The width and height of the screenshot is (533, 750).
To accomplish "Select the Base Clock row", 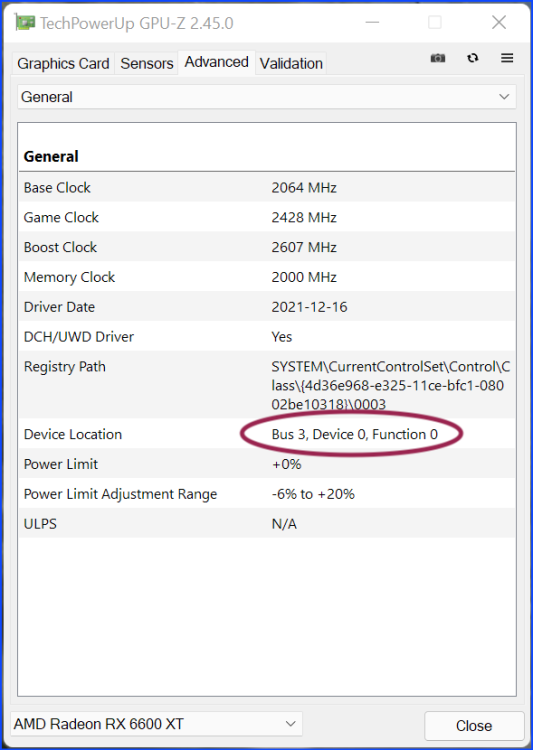I will tap(267, 188).
